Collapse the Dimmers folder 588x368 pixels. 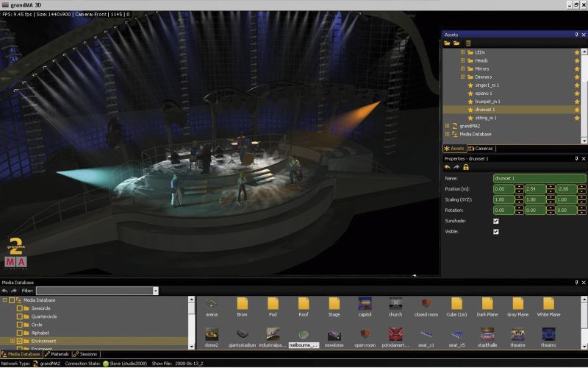click(x=462, y=77)
